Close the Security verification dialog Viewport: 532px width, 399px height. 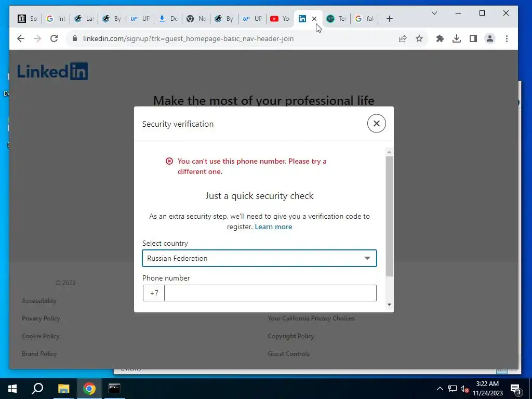tap(376, 124)
